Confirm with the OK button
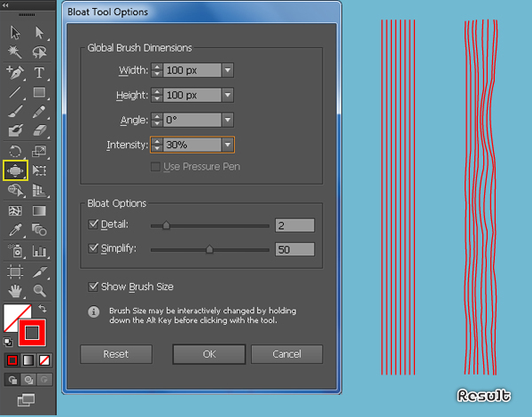 click(x=209, y=354)
